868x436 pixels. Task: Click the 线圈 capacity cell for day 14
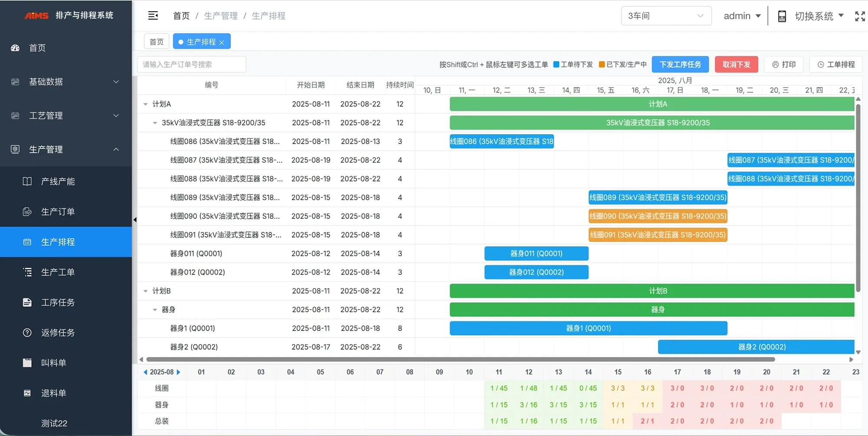588,388
